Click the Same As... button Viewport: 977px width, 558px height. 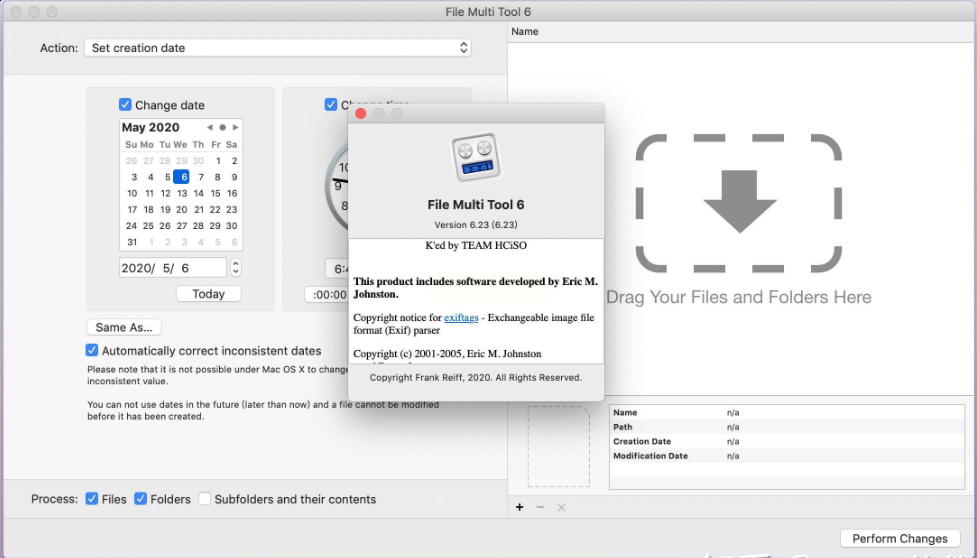click(x=124, y=327)
